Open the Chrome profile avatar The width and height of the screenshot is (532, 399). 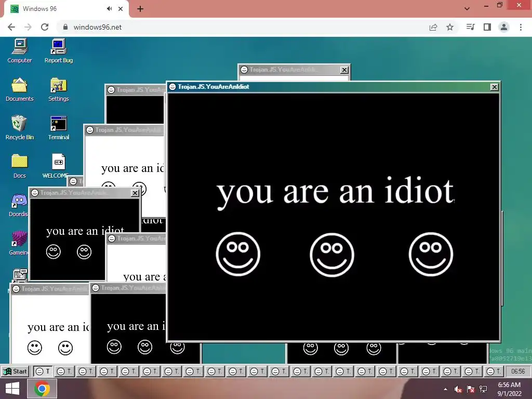[504, 27]
